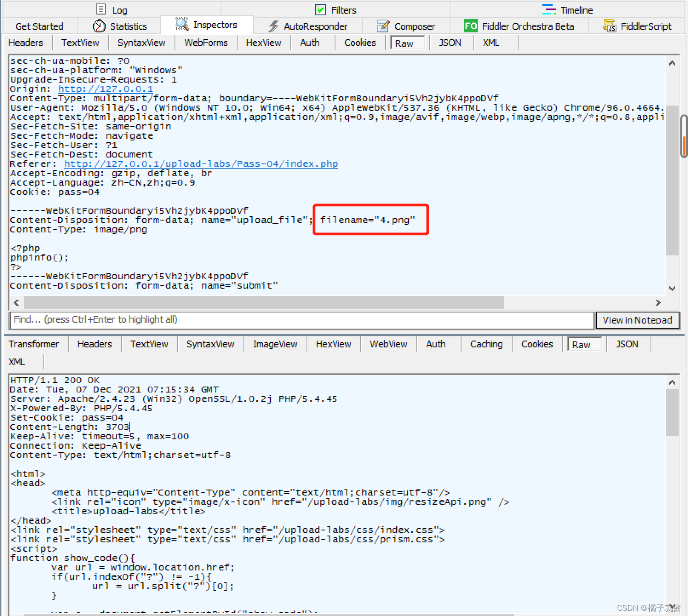Click the Statistics stopwatch icon
Screen dimensions: 688x616
[99, 26]
